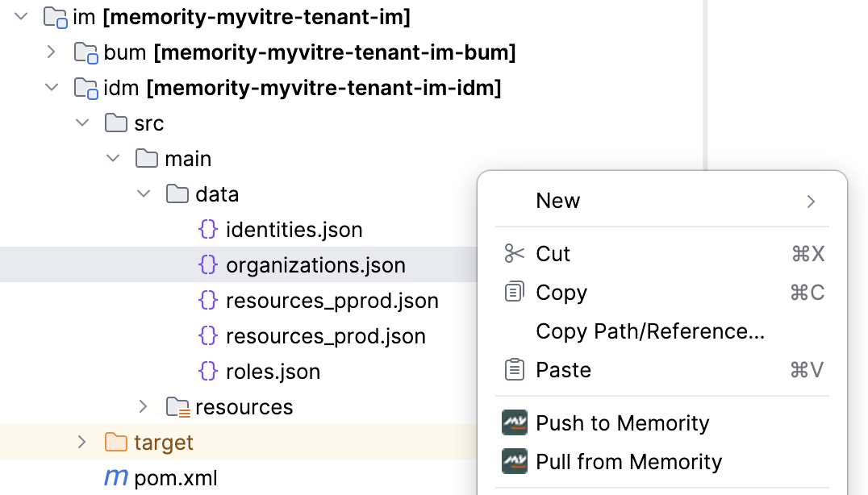
Task: Click the im module folder icon
Action: pos(56,17)
